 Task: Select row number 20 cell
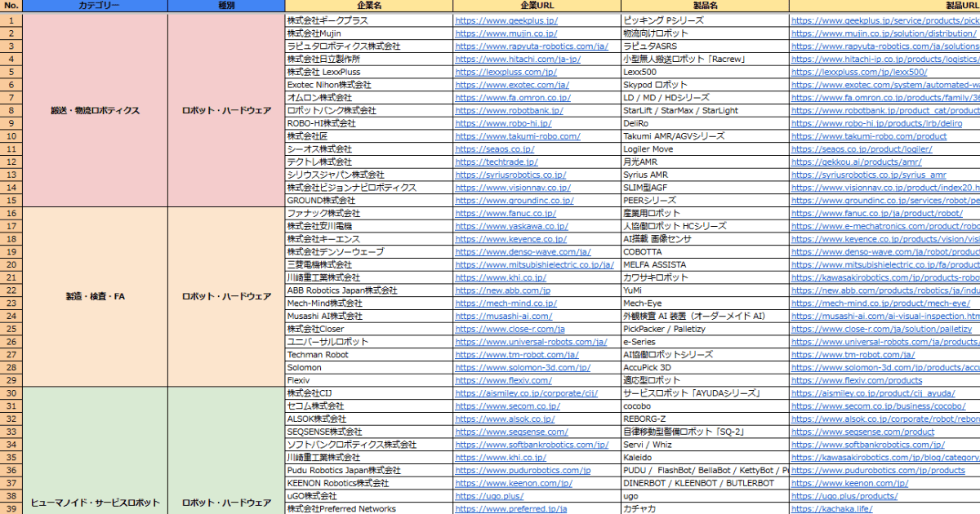11,264
